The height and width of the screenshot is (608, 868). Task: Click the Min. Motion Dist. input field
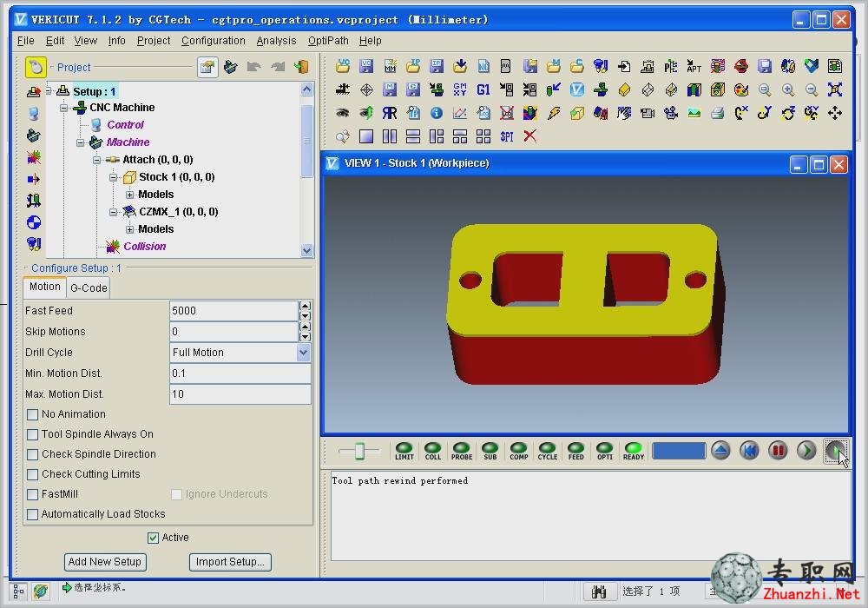coord(240,373)
